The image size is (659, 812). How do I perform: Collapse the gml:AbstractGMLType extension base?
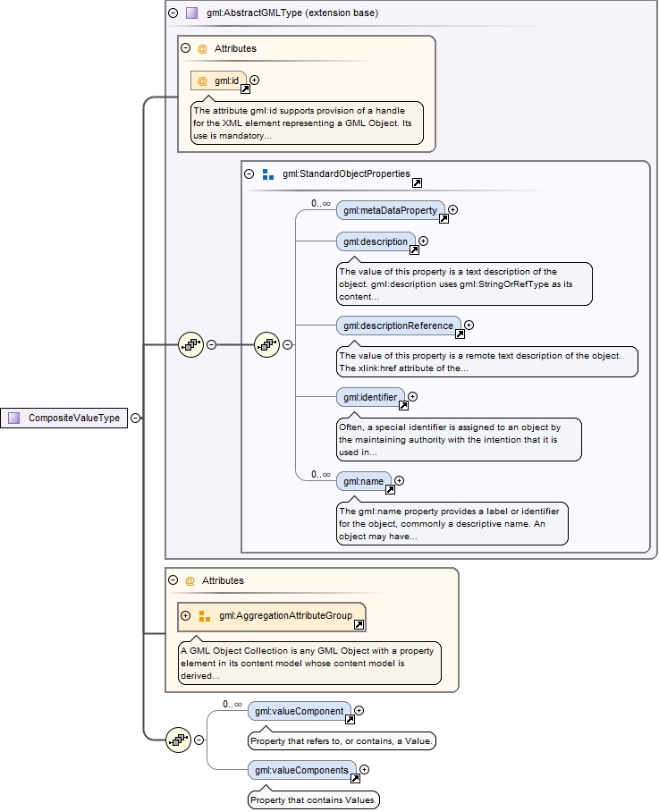pyautogui.click(x=173, y=13)
